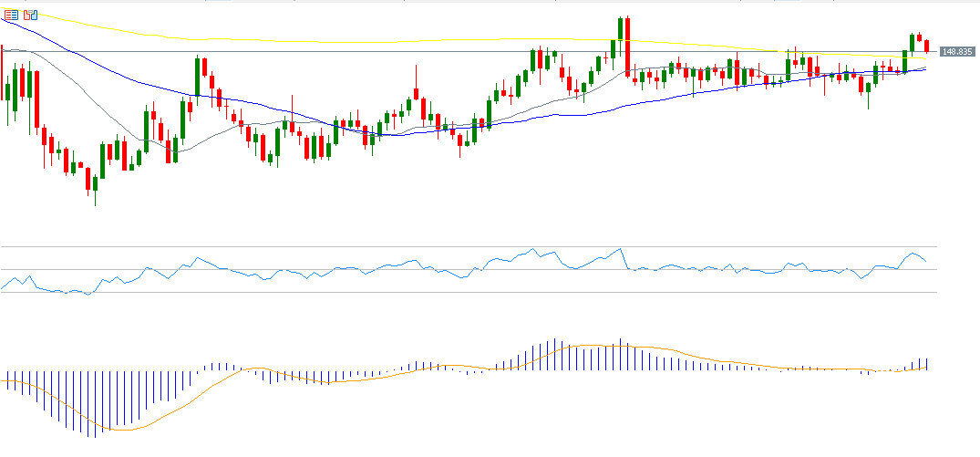Click the last MACD histogram bar on right

pyautogui.click(x=926, y=363)
